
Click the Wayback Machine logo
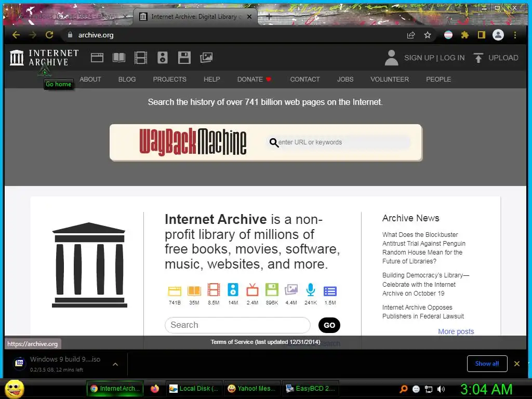[193, 142]
